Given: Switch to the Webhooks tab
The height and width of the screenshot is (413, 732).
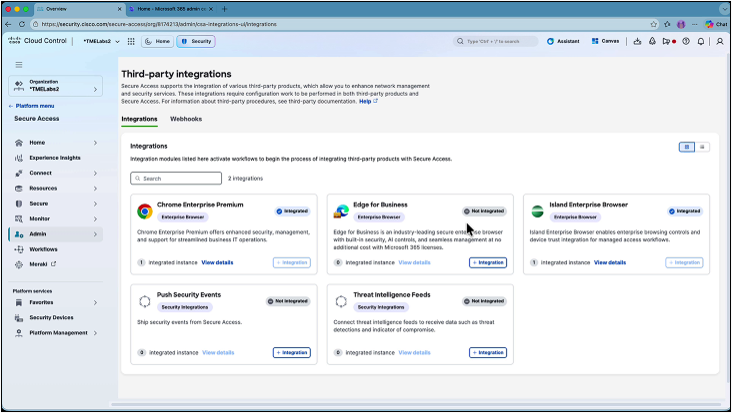Looking at the screenshot, I should coord(186,119).
